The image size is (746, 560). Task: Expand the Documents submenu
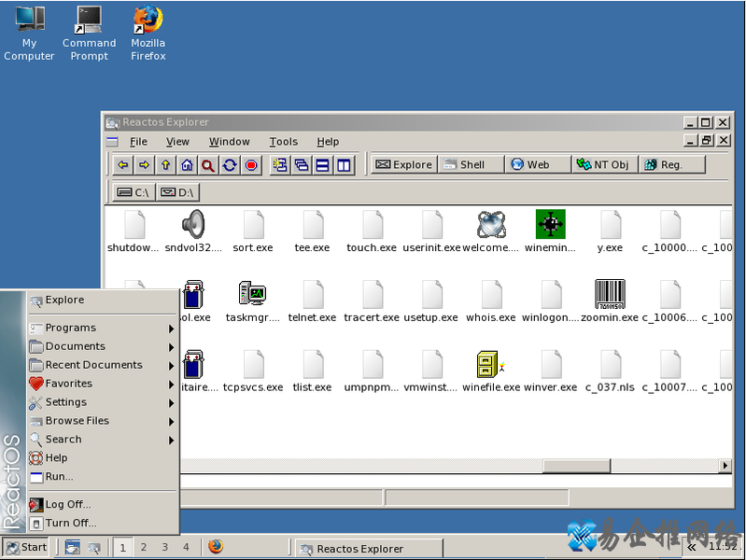[x=103, y=347]
